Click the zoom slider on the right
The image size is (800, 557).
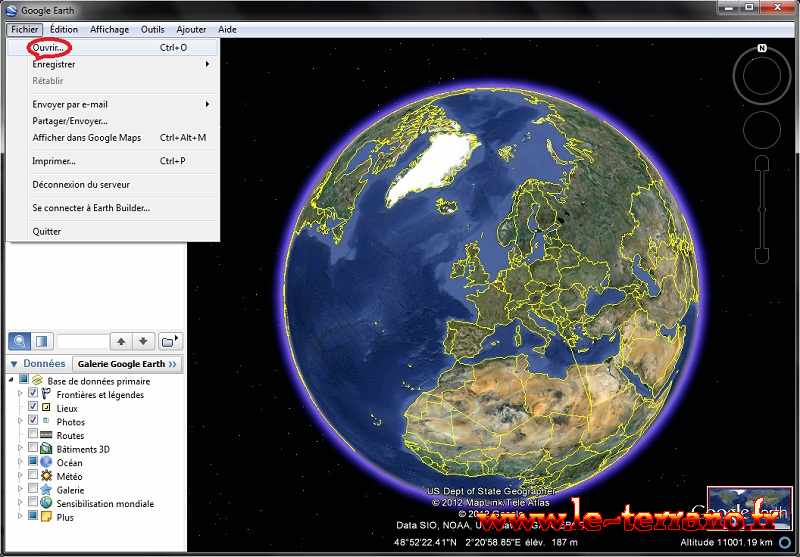point(762,210)
